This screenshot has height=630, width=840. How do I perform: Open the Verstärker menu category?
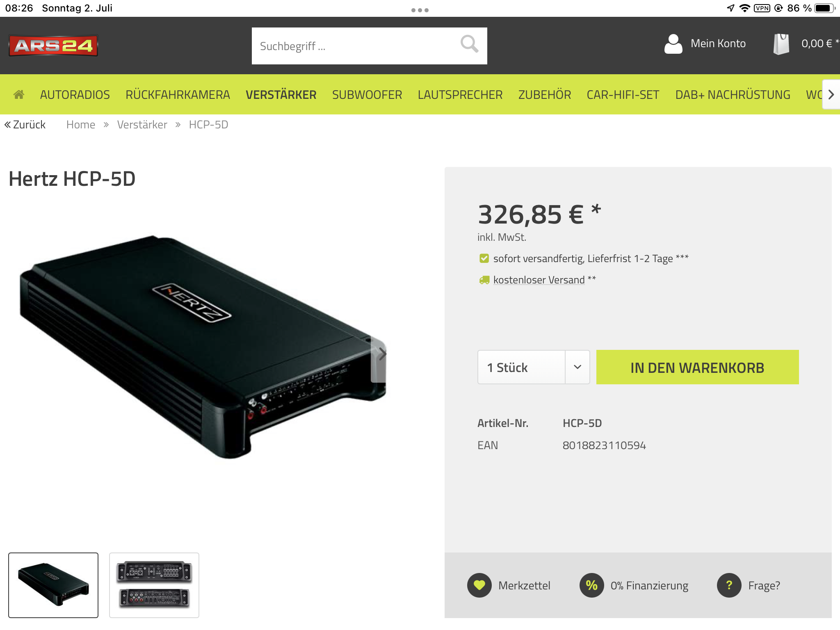(281, 95)
